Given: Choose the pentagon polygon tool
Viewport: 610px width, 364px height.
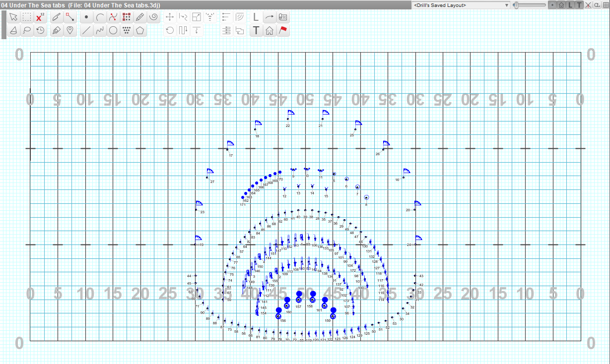Looking at the screenshot, I should point(140,31).
